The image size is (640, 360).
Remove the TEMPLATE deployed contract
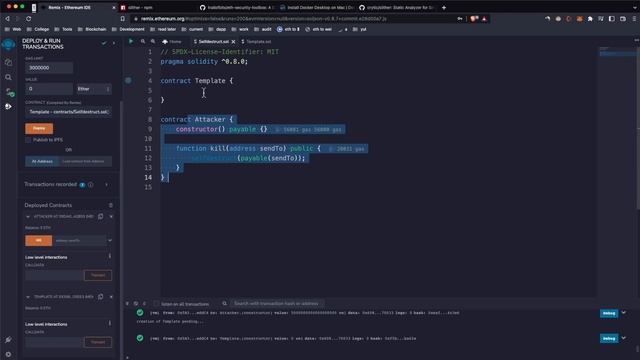click(x=111, y=297)
